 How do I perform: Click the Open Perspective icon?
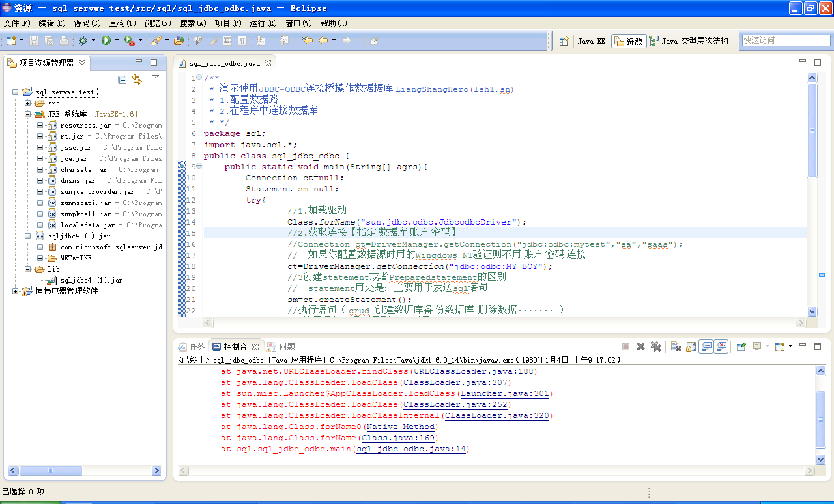coord(564,41)
